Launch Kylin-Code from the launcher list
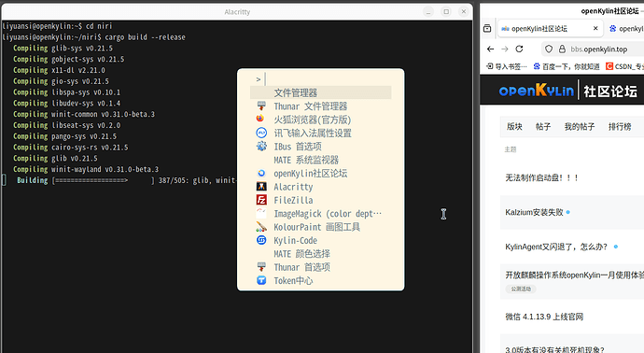This screenshot has width=644, height=353. (x=320, y=240)
